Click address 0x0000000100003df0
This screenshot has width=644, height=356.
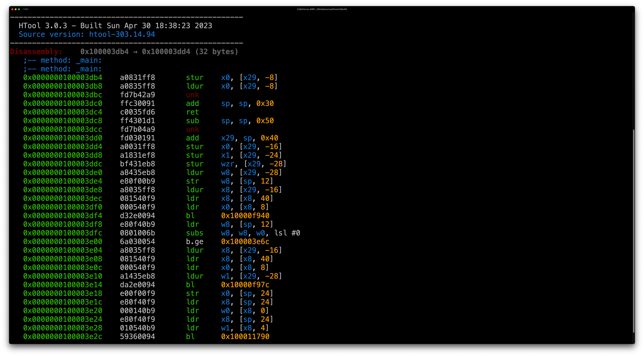click(x=63, y=207)
